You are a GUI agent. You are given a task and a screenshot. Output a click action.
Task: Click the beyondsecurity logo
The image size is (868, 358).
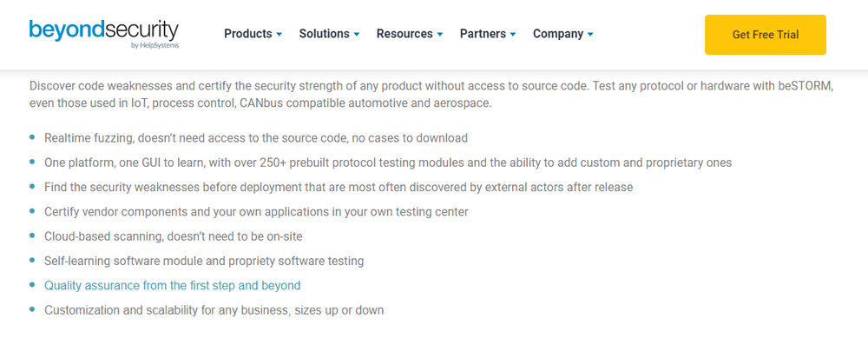(x=104, y=35)
